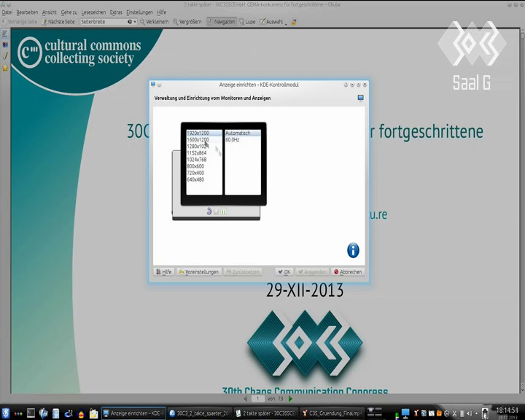Open the device notifier tray icon
The height and width of the screenshot is (420, 525).
coord(484,413)
